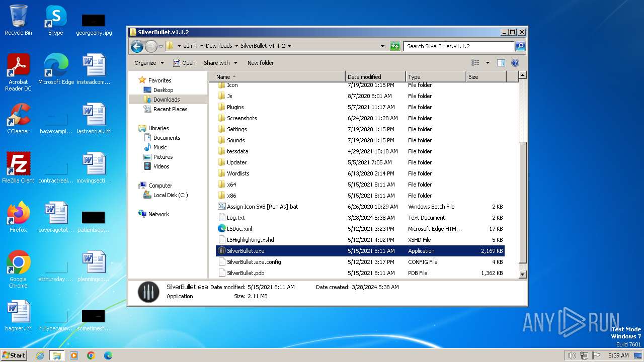Screen dimensions: 644x362
Task: Refresh the folder using the green arrows button
Action: (395, 46)
